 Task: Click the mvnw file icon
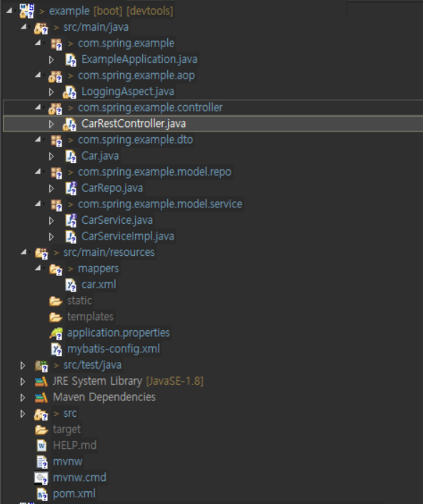tap(42, 462)
